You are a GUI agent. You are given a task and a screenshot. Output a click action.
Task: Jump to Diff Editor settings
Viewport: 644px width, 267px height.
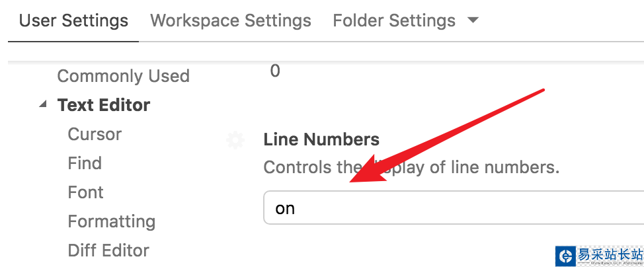(x=108, y=250)
